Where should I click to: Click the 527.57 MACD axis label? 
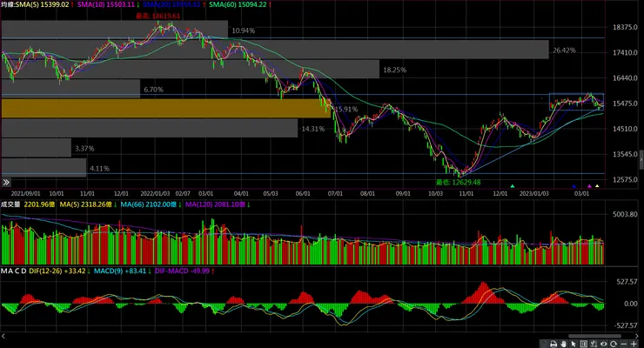click(627, 282)
